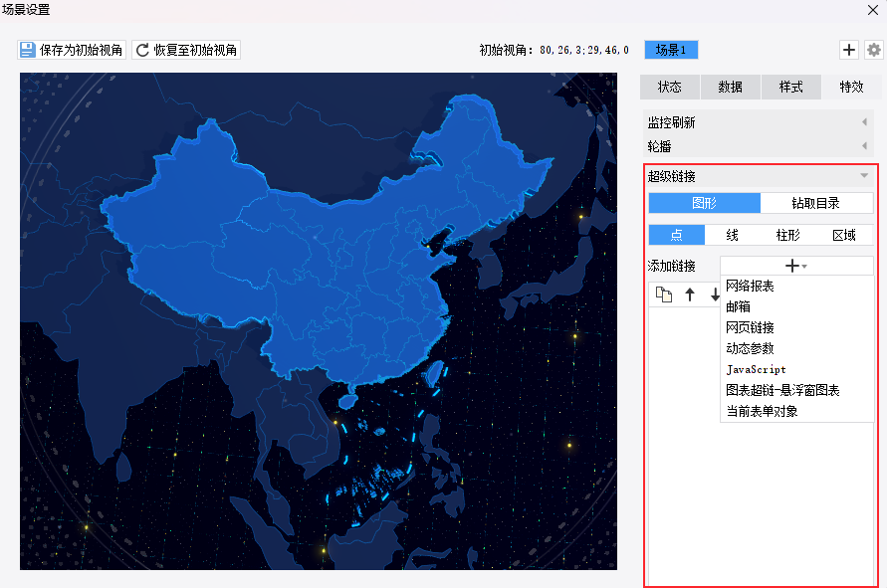Click the restore initial view refresh icon
The width and height of the screenshot is (887, 588).
click(142, 50)
